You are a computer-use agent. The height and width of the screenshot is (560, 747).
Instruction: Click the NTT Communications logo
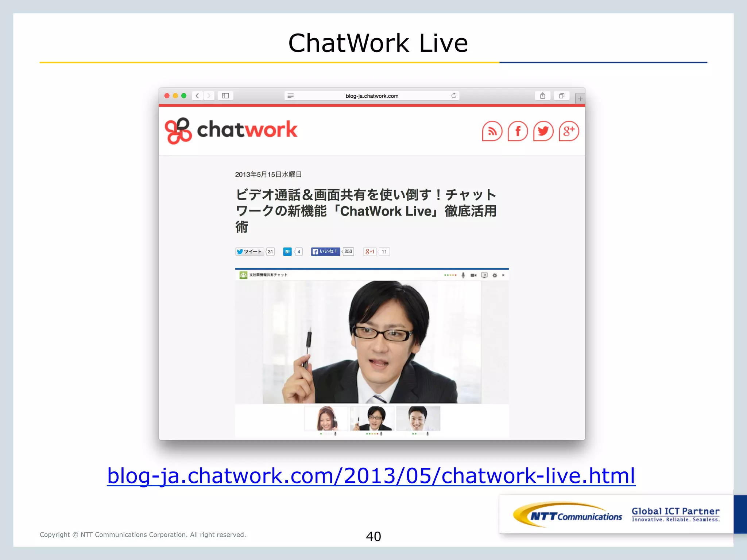(568, 515)
